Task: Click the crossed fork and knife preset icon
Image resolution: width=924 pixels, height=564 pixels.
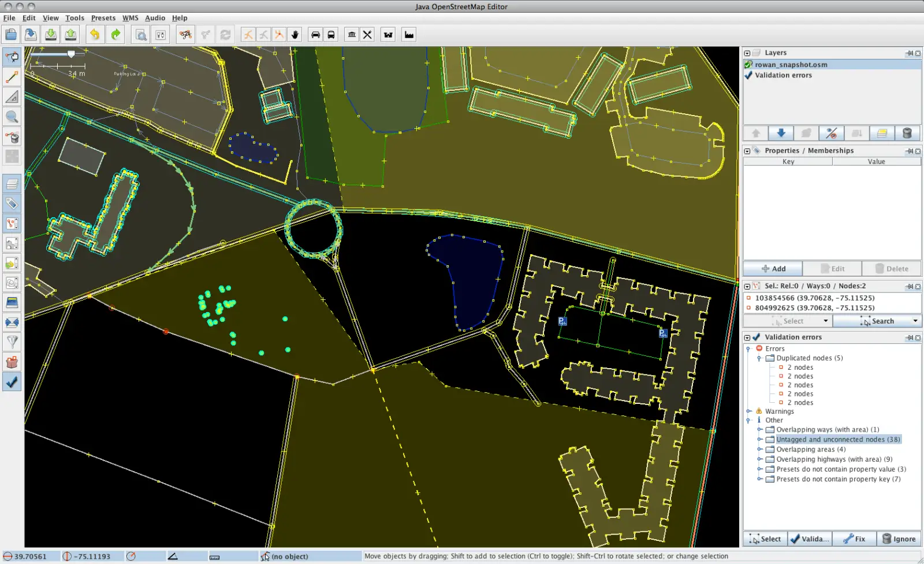Action: pos(367,35)
